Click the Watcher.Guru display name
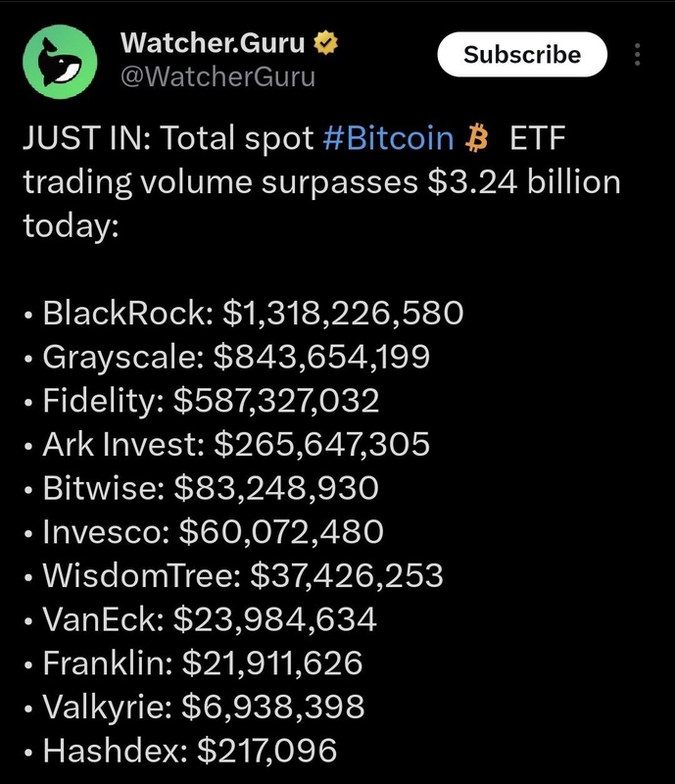This screenshot has width=675, height=784. pyautogui.click(x=213, y=43)
